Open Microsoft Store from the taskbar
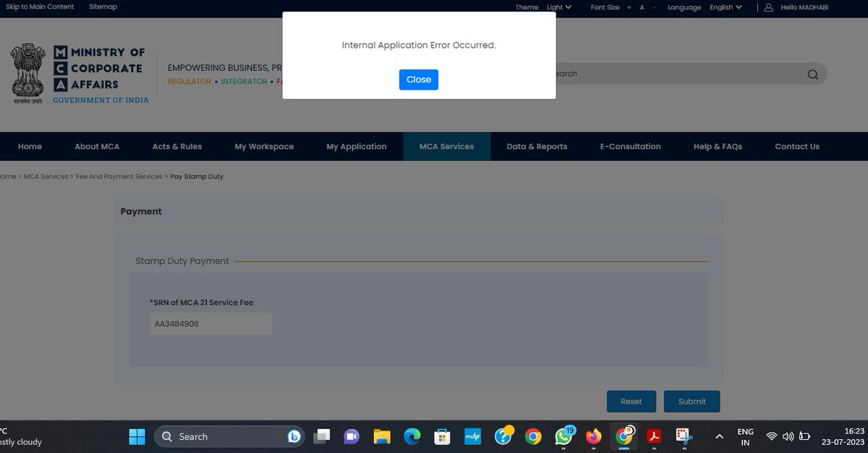This screenshot has width=868, height=453. [x=442, y=436]
